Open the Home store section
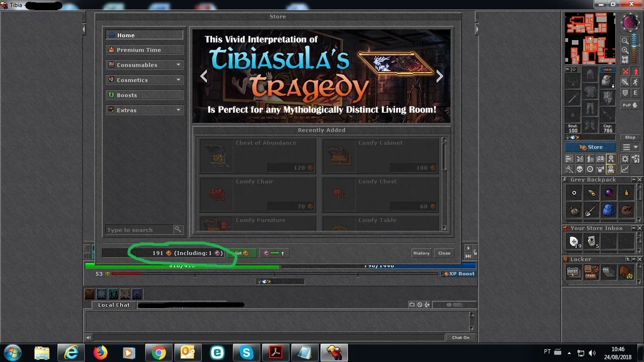 coord(144,35)
